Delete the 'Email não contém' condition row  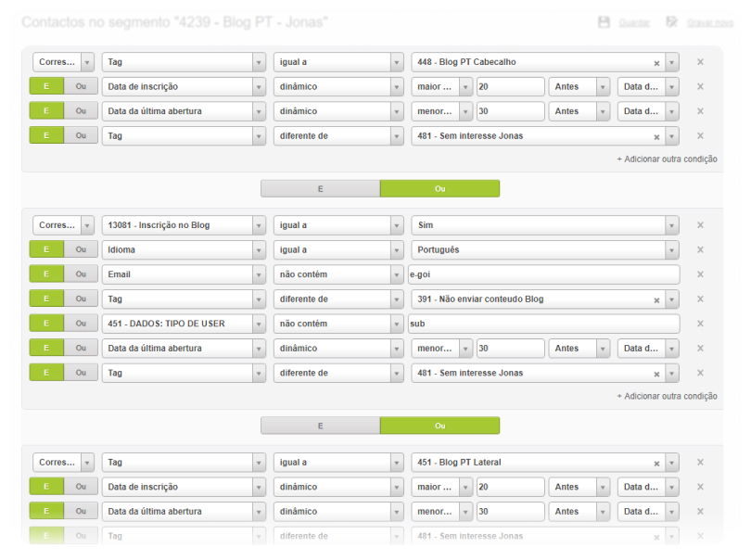point(700,274)
